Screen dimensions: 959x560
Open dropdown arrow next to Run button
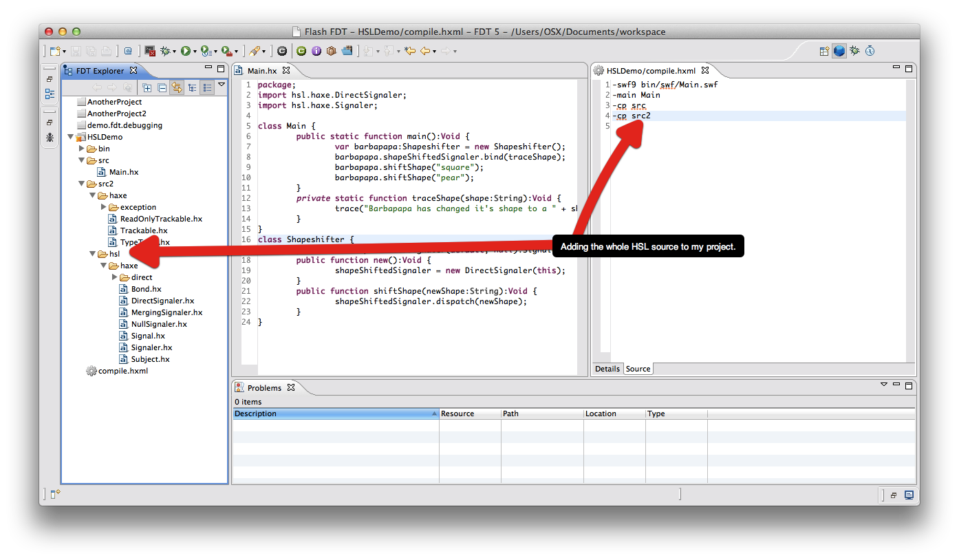pyautogui.click(x=194, y=52)
